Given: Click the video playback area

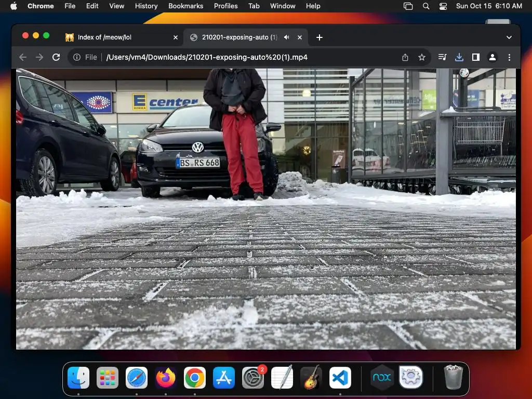Looking at the screenshot, I should pos(266,209).
